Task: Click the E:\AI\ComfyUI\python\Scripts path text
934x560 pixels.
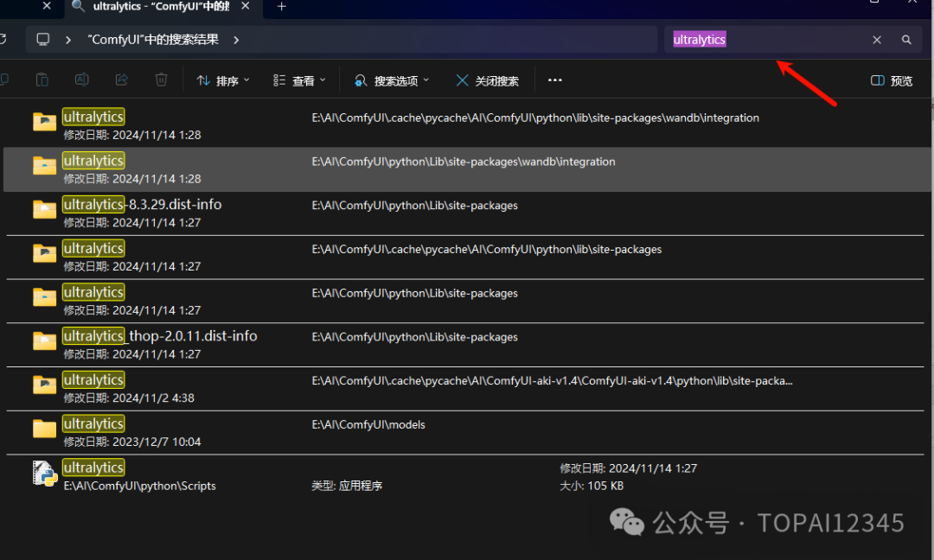Action: 140,486
